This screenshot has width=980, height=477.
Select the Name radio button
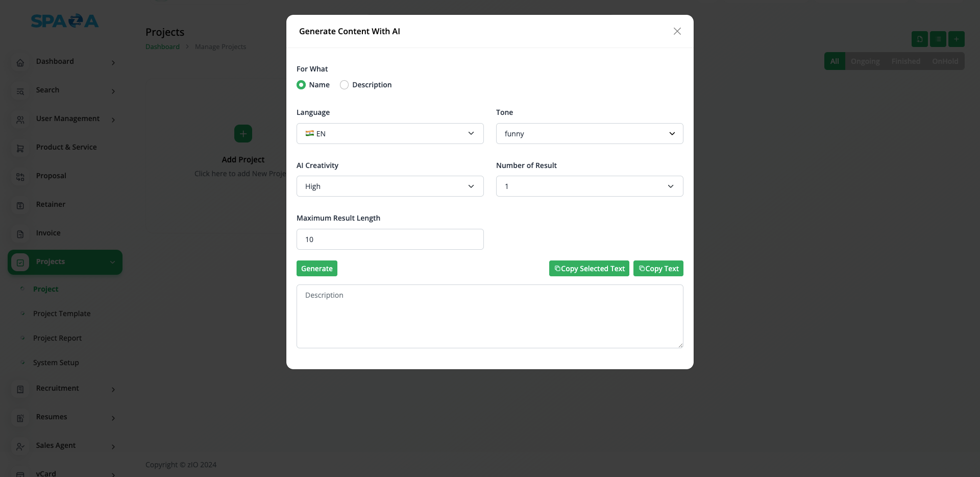[301, 85]
